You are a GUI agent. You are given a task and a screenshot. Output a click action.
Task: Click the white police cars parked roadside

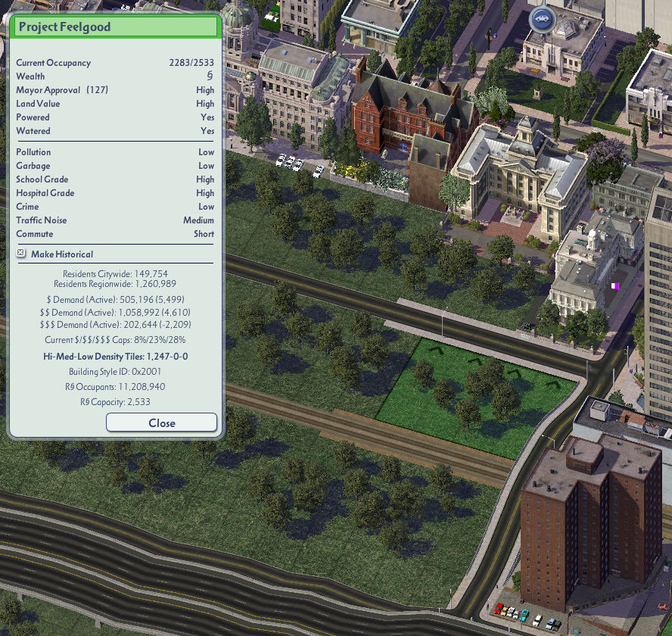click(x=299, y=165)
